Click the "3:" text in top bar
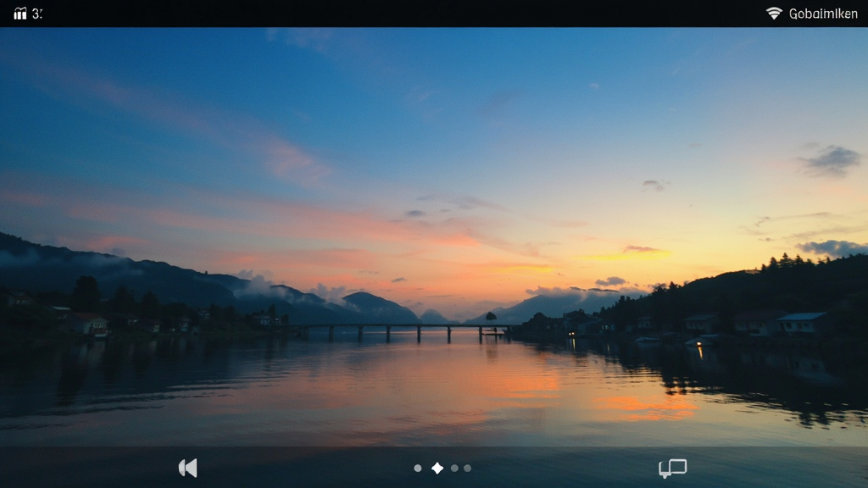Screen dimensions: 868x488 pos(37,14)
